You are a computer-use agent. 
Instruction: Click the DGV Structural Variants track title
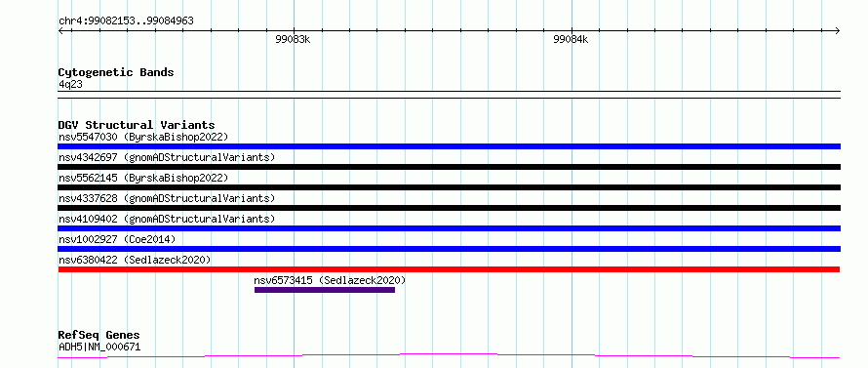(137, 125)
